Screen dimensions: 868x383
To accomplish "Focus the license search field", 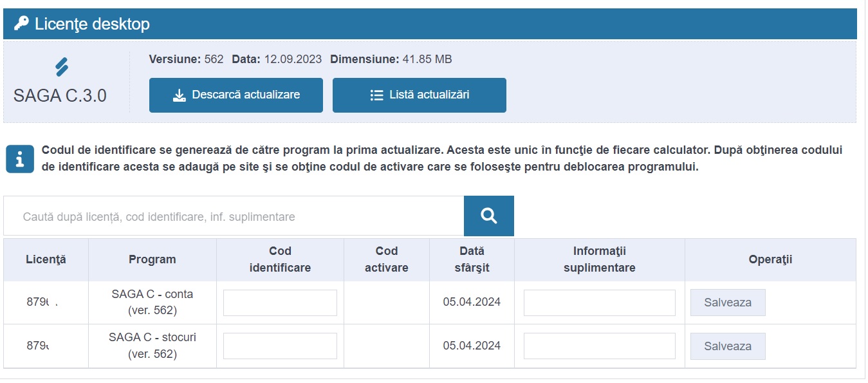I will tap(234, 216).
